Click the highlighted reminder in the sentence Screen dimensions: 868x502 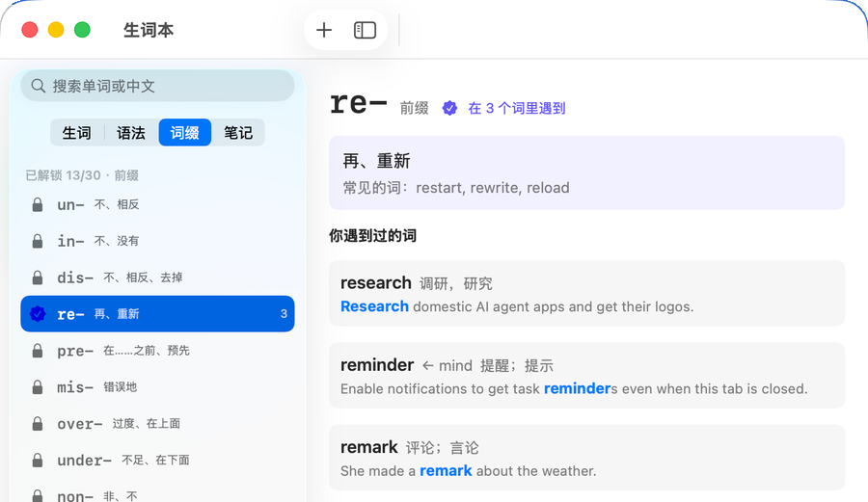[577, 388]
